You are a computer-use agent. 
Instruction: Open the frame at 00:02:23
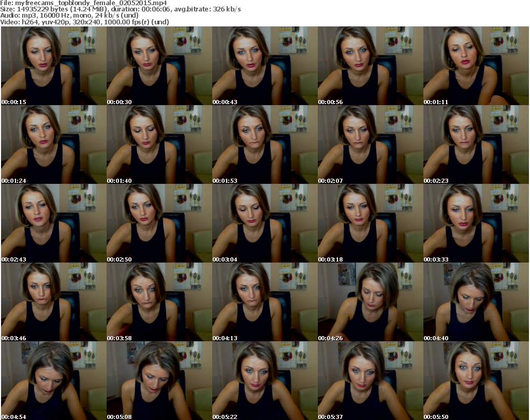476,144
